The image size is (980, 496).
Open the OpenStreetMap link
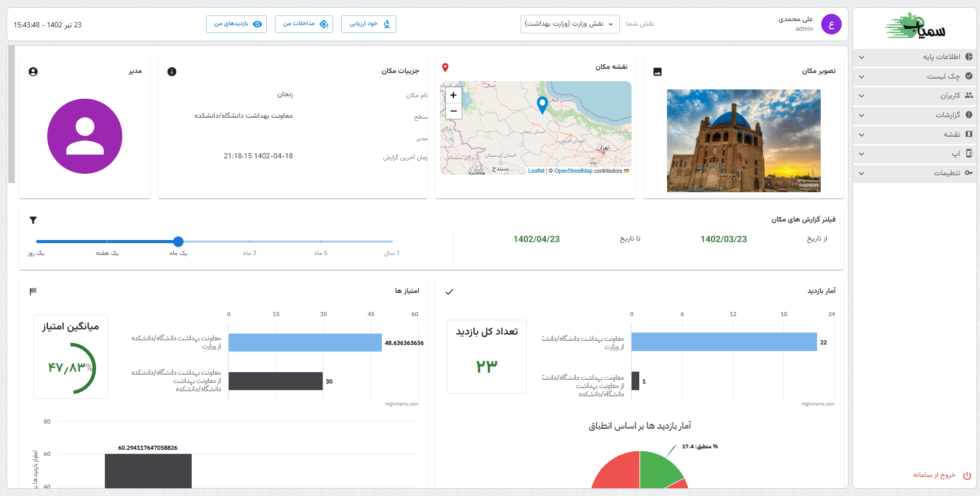point(573,171)
